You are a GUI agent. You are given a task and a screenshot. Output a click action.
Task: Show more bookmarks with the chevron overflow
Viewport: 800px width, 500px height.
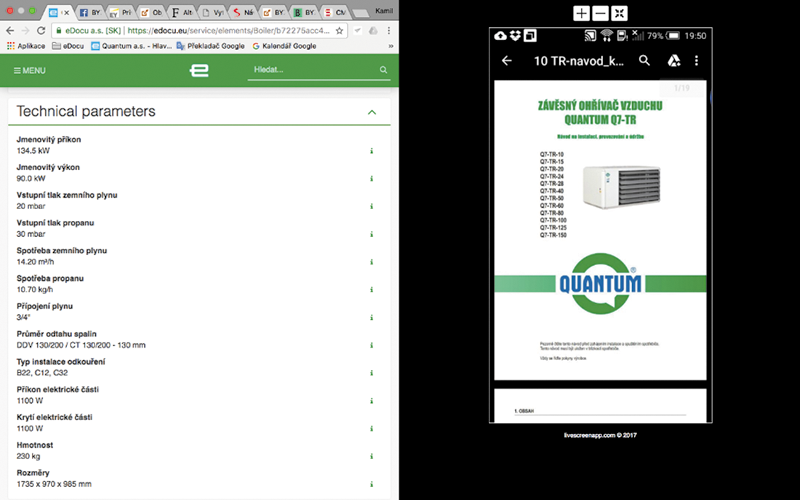point(391,46)
